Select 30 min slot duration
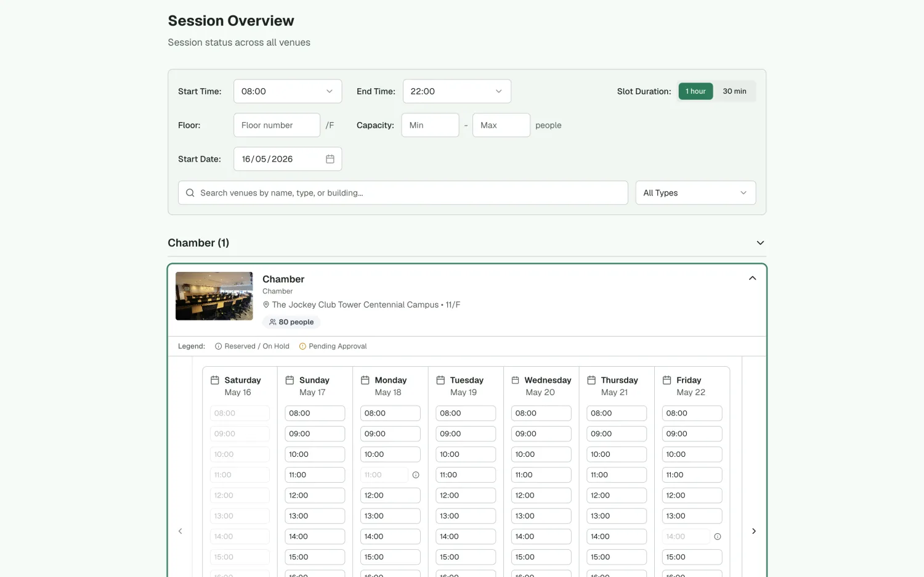The height and width of the screenshot is (577, 924). click(734, 91)
